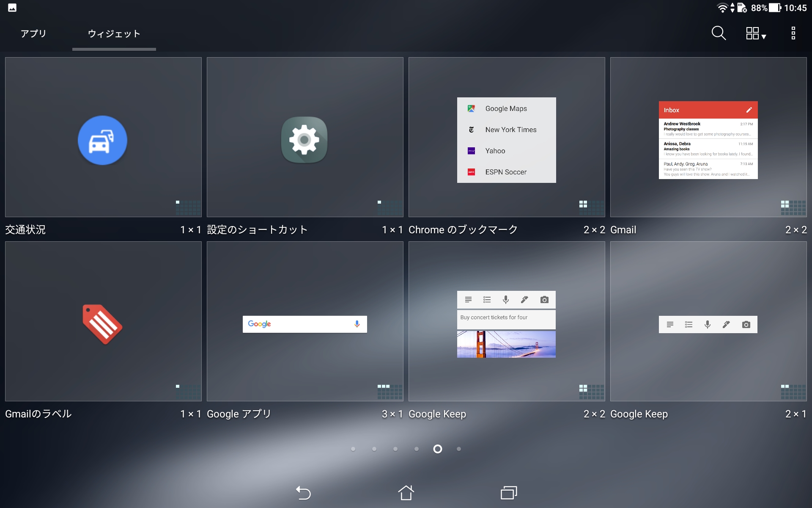Tap the Android back navigation button
812x508 pixels.
pyautogui.click(x=303, y=493)
